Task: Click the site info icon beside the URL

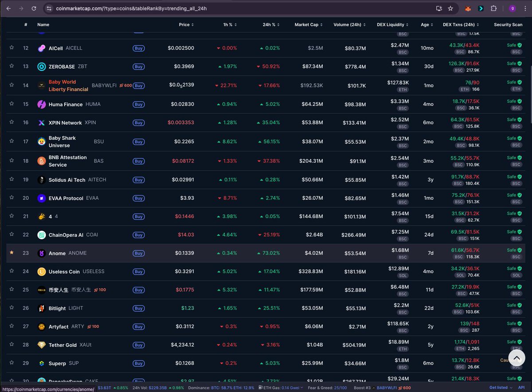Action: click(49, 8)
